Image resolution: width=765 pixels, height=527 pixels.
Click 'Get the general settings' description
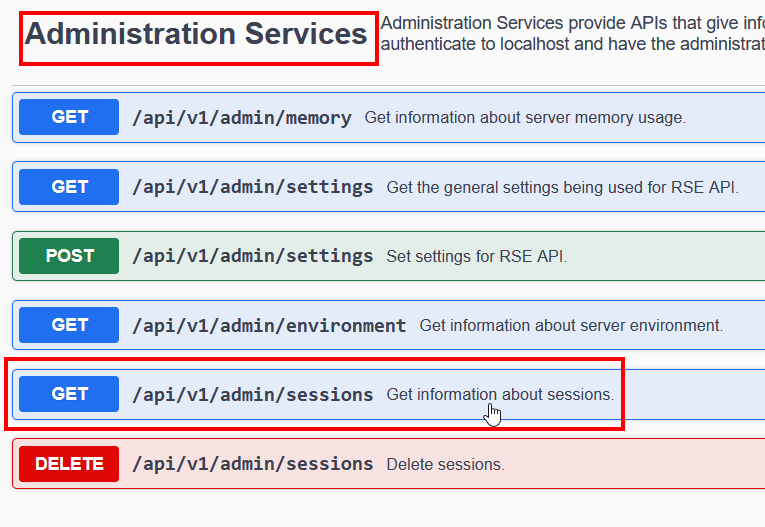(562, 187)
